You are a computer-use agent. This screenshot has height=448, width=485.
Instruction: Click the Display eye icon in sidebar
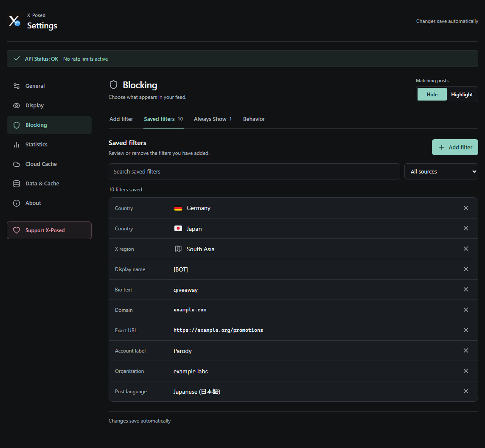tap(17, 106)
